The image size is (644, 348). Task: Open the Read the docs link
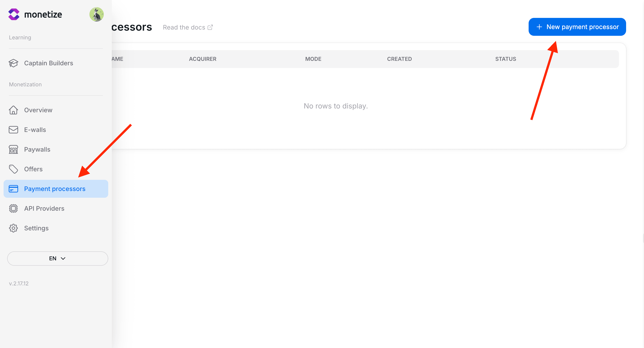(x=184, y=27)
